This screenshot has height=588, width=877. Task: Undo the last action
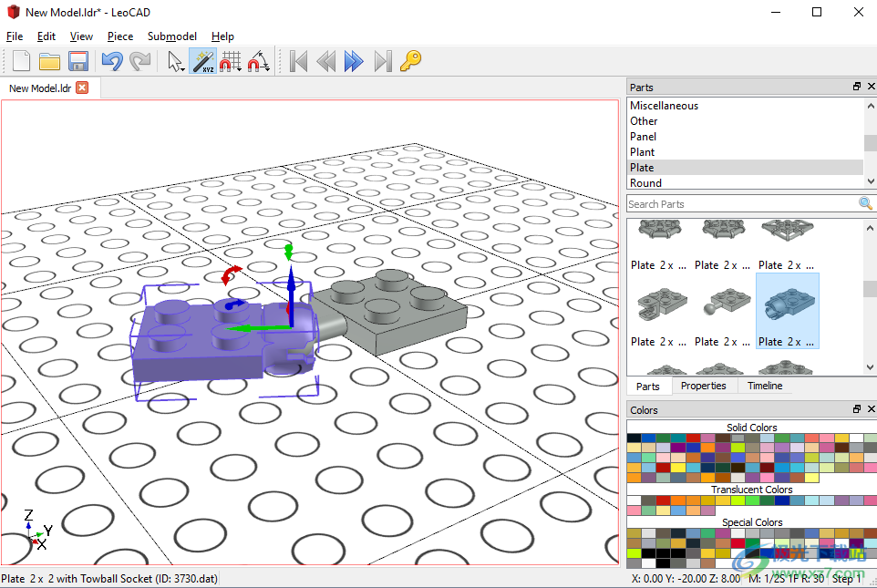point(112,61)
